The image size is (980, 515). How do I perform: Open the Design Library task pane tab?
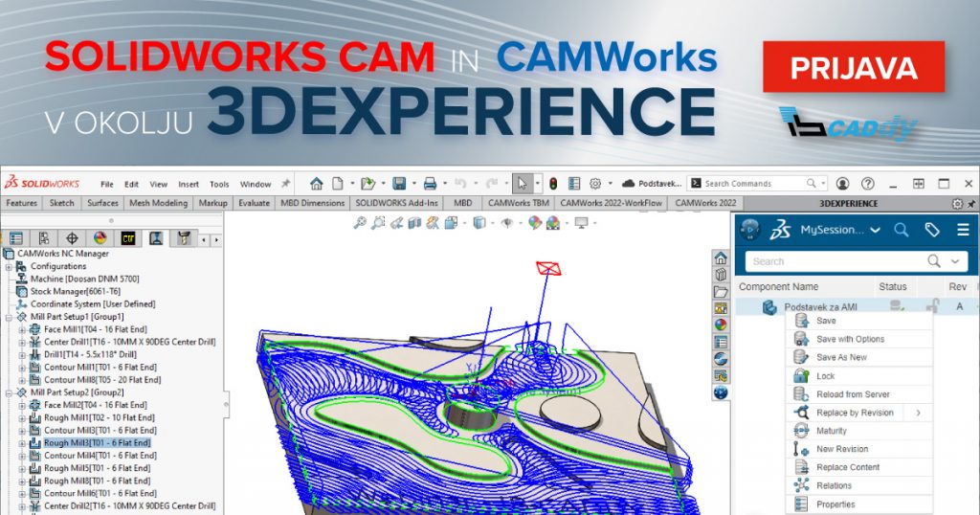click(721, 275)
